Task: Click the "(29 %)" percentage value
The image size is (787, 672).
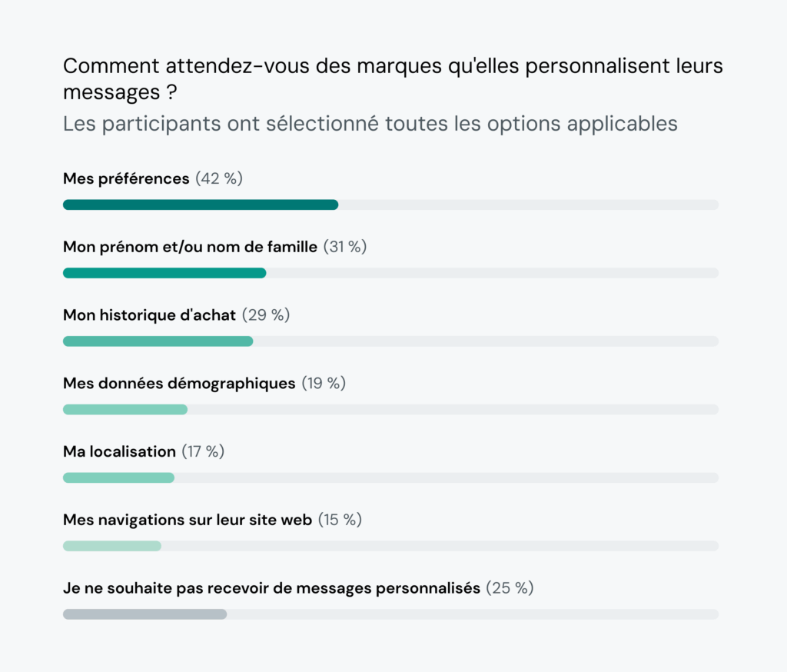Action: tap(266, 315)
